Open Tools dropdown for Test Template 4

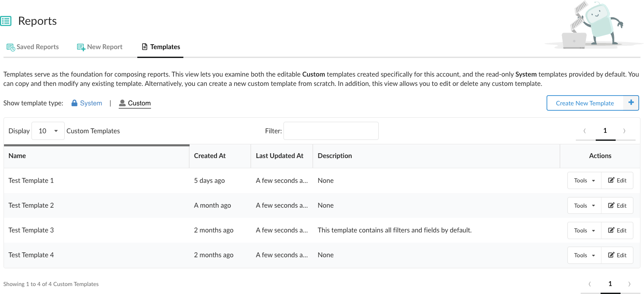(x=584, y=255)
